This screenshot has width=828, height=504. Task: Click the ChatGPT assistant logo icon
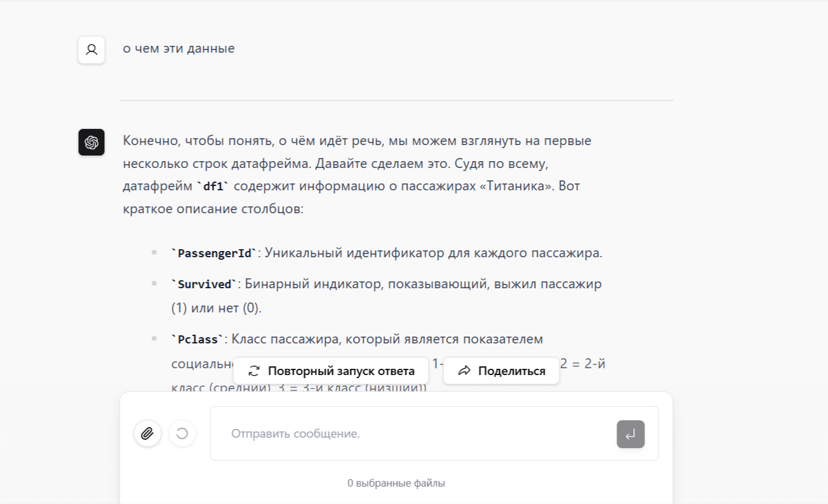(x=91, y=142)
